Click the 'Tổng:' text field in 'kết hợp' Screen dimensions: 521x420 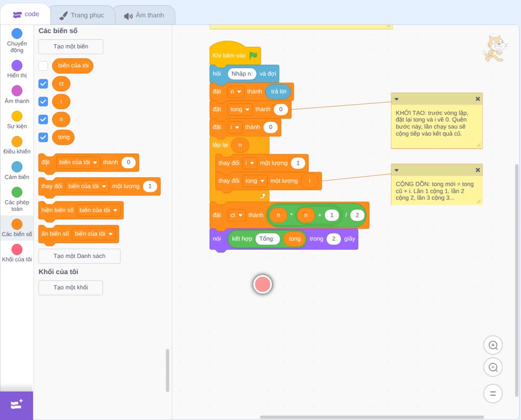click(267, 239)
